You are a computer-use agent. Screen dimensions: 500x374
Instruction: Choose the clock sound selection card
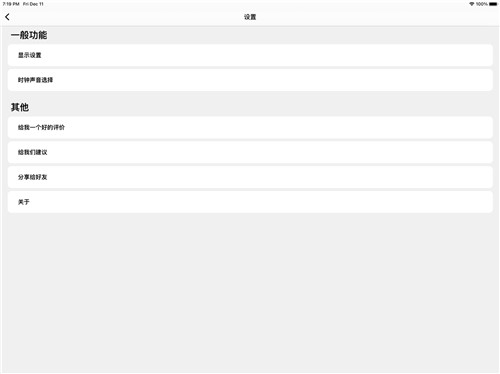tap(250, 80)
